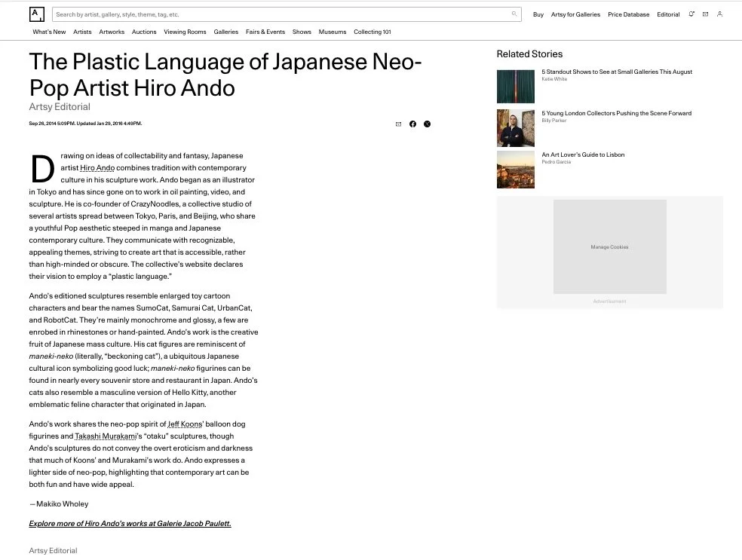Open the Artists menu

pyautogui.click(x=82, y=32)
